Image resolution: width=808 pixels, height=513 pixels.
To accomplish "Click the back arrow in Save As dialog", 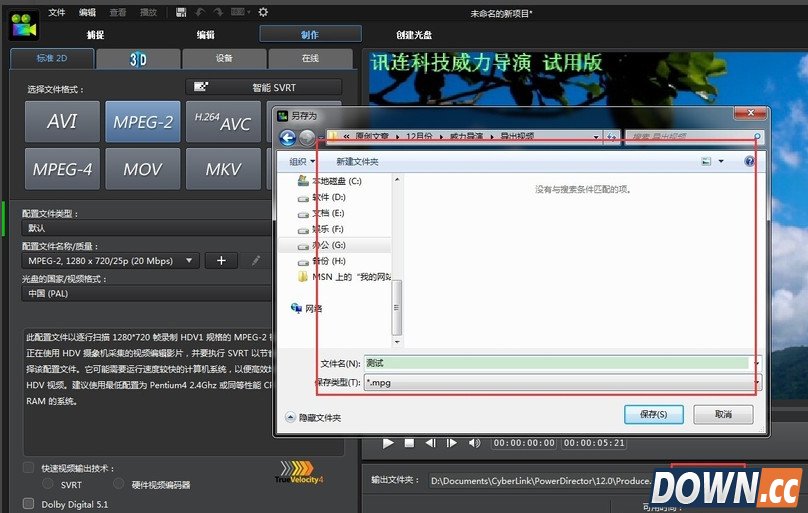I will (x=288, y=138).
